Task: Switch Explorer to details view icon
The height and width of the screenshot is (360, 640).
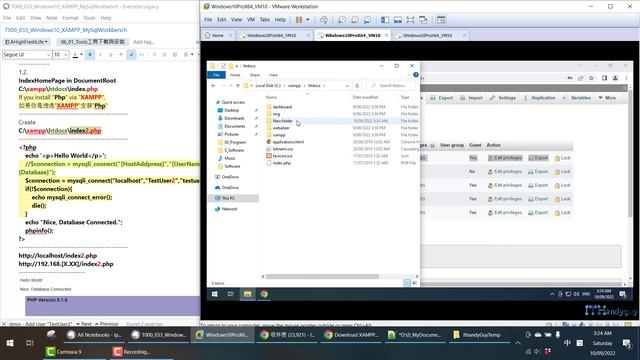Action: [x=407, y=283]
